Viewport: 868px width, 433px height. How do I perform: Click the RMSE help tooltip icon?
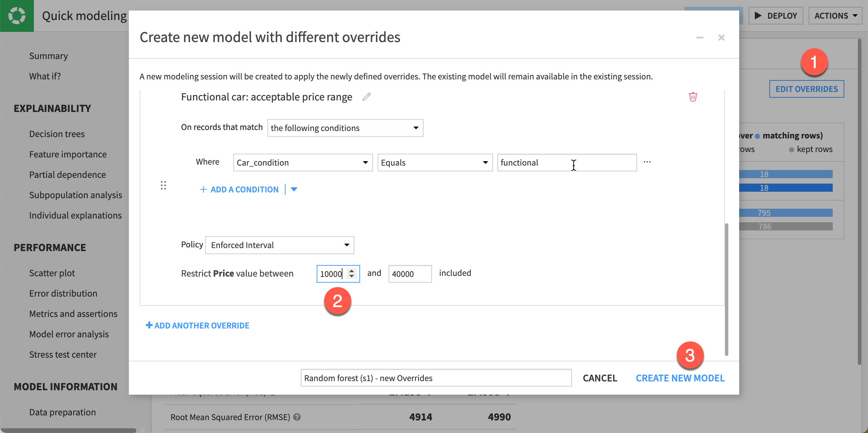coord(297,417)
